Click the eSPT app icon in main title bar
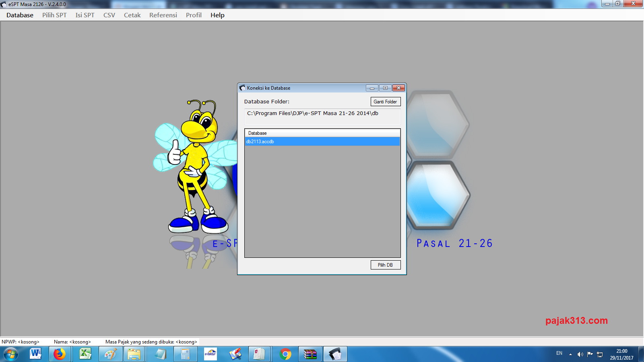Viewport: 644px width, 362px height. tap(4, 4)
